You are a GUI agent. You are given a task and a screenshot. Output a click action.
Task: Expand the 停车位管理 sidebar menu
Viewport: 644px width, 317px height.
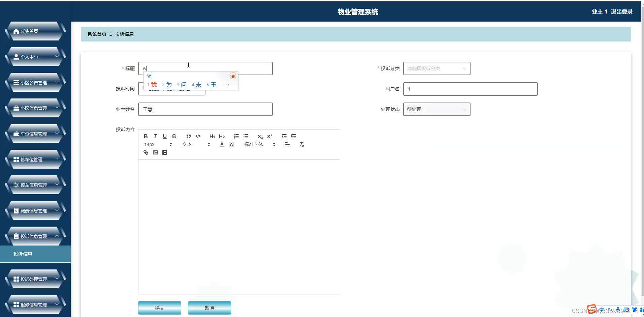click(x=35, y=159)
